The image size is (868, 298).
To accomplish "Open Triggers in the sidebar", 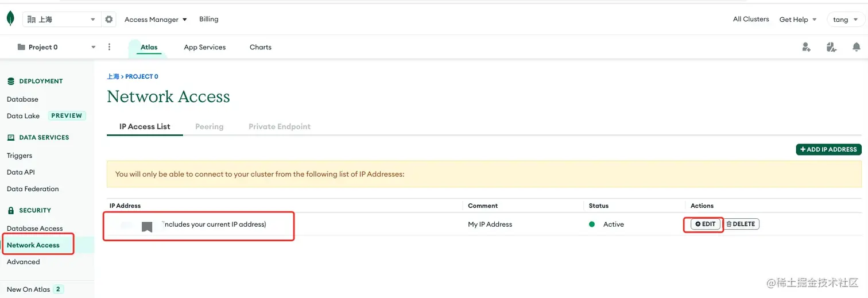I will [20, 156].
